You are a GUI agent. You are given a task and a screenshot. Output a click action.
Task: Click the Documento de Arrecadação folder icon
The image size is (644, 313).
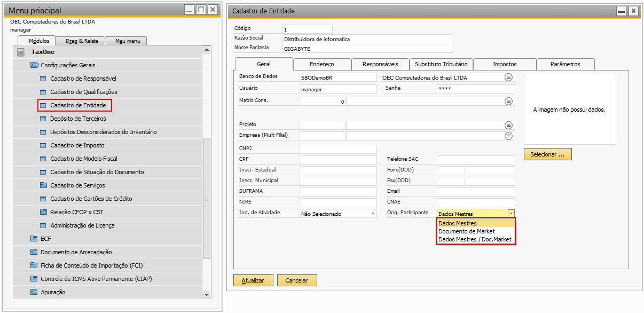click(x=34, y=252)
